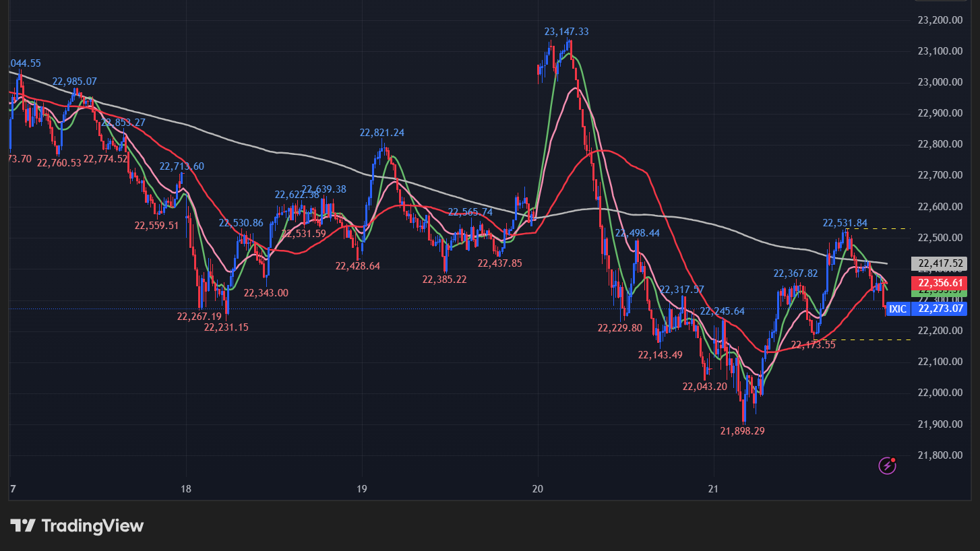Select date 18 on the time axis
The image size is (980, 551).
click(186, 488)
